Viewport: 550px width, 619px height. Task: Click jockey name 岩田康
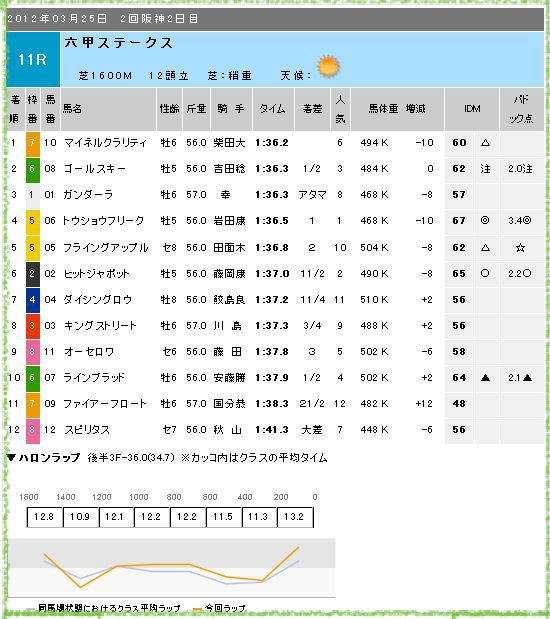pyautogui.click(x=229, y=221)
